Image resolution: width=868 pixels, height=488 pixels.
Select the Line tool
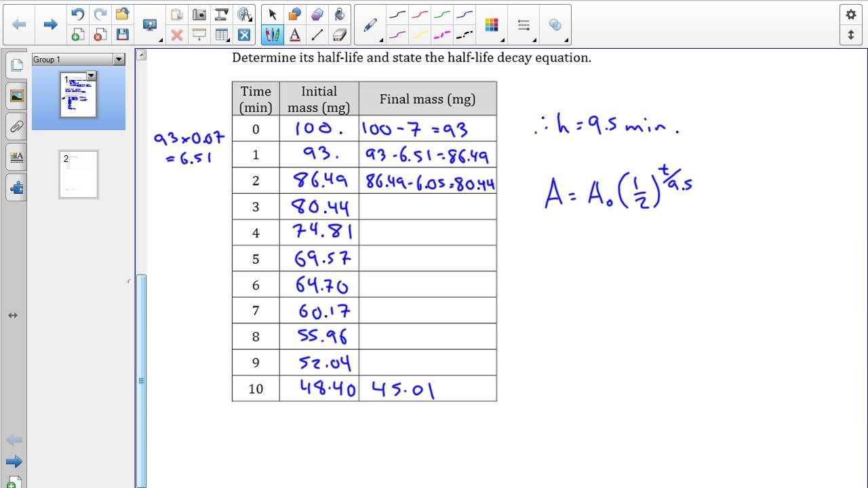coord(317,35)
